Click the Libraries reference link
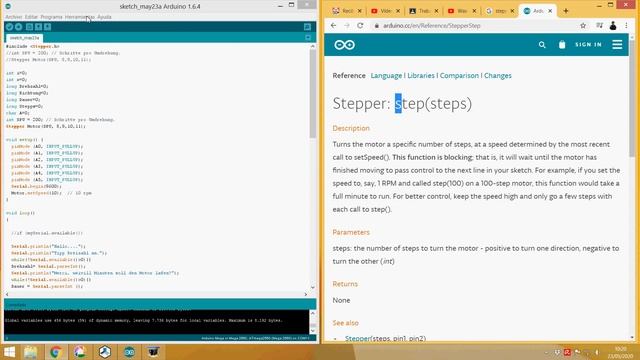This screenshot has width=640, height=360. [421, 76]
